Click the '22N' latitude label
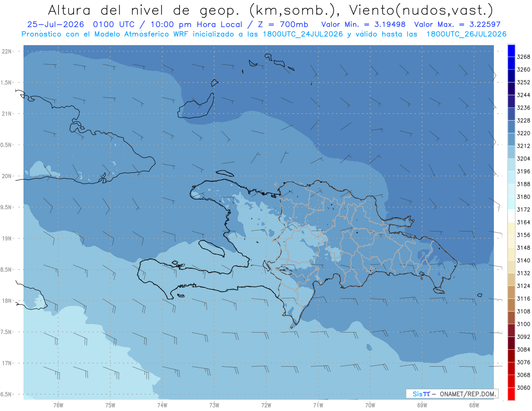 click(7, 51)
